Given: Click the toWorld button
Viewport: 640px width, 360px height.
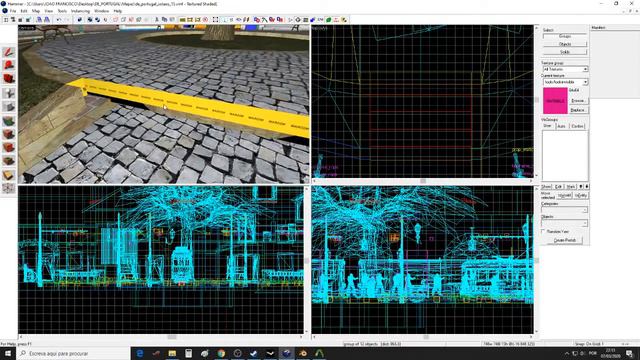Looking at the screenshot, I should pyautogui.click(x=565, y=196).
